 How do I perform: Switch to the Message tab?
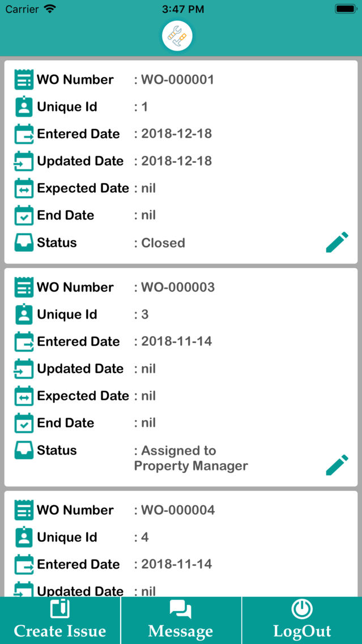click(180, 620)
